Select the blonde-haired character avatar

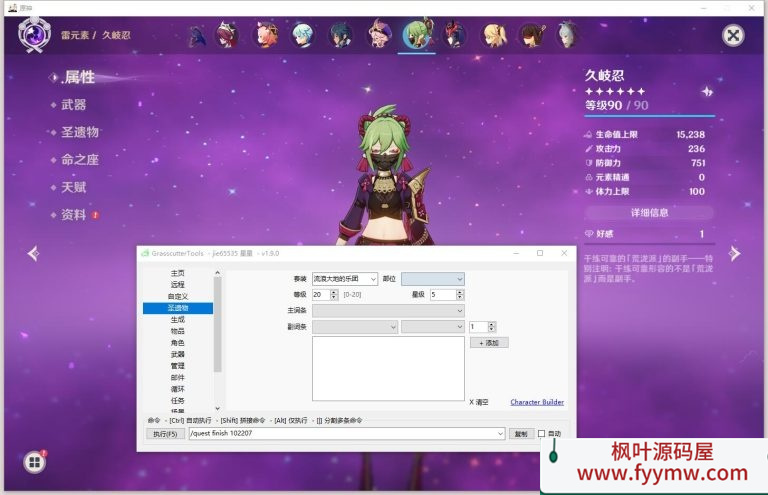coord(493,36)
